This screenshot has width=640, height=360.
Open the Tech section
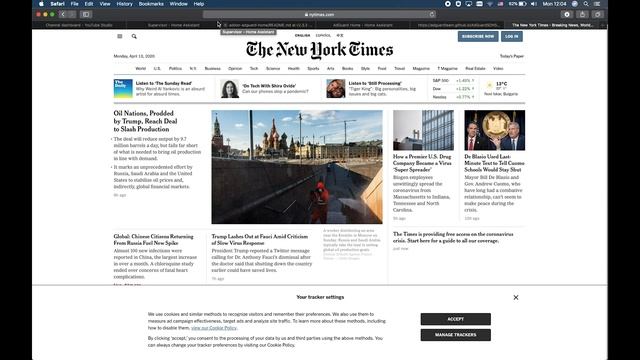[x=254, y=69]
